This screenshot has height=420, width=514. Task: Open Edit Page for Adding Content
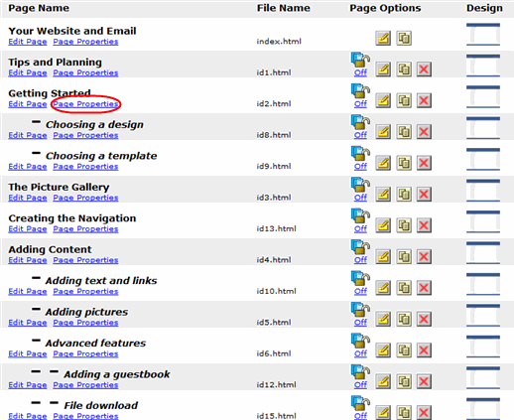(x=28, y=260)
